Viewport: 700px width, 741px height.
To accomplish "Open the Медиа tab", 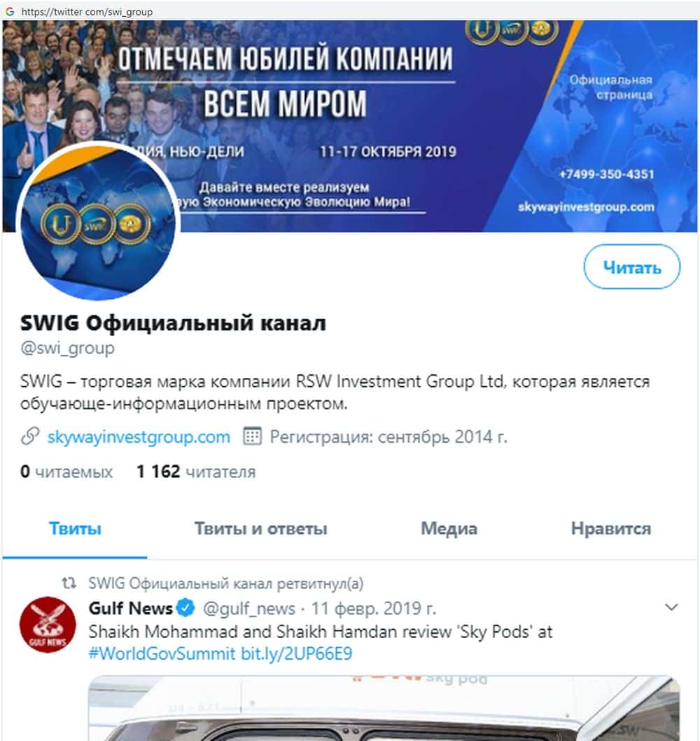I will click(x=449, y=528).
